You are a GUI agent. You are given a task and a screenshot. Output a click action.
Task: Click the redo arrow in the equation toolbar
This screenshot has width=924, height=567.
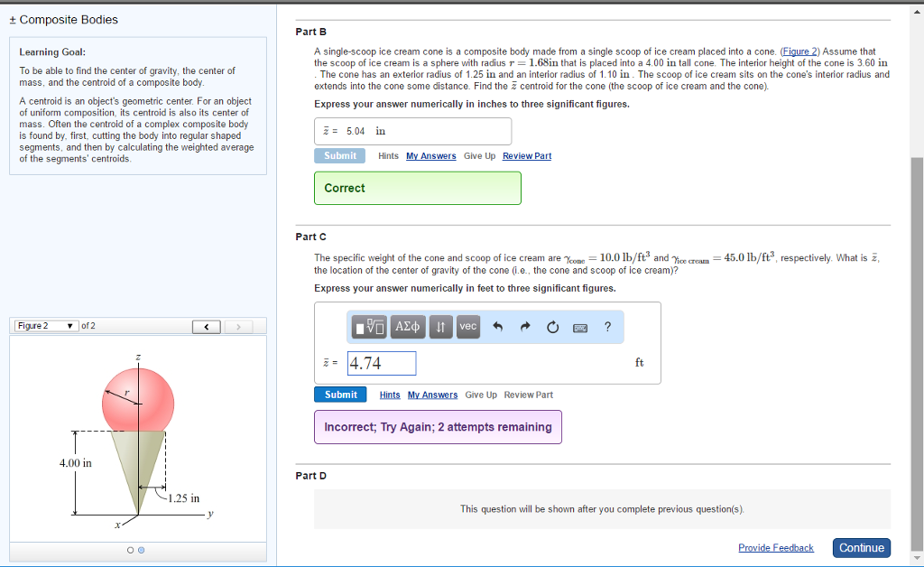pyautogui.click(x=526, y=326)
